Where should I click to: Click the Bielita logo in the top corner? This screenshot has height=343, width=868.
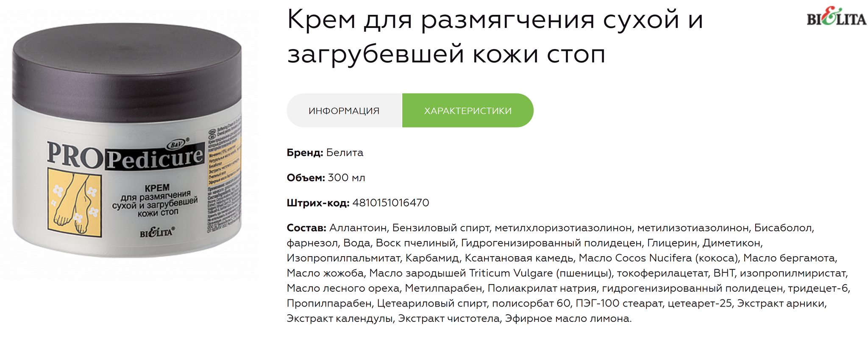tap(836, 18)
